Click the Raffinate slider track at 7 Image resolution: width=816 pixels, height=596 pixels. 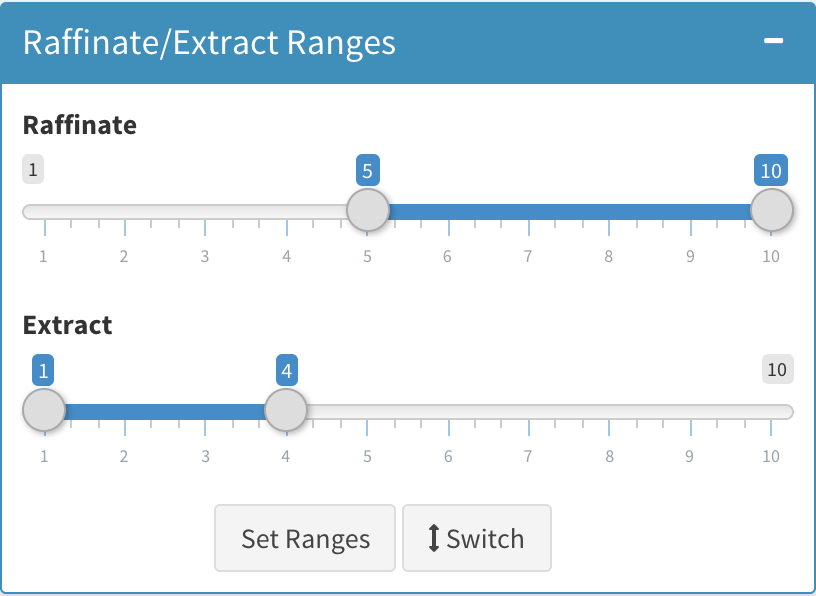pyautogui.click(x=528, y=212)
